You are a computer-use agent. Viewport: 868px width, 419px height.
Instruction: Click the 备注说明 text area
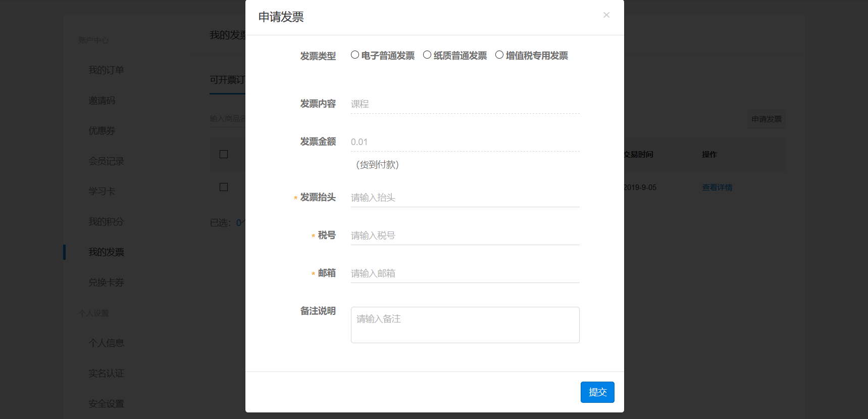coord(465,325)
